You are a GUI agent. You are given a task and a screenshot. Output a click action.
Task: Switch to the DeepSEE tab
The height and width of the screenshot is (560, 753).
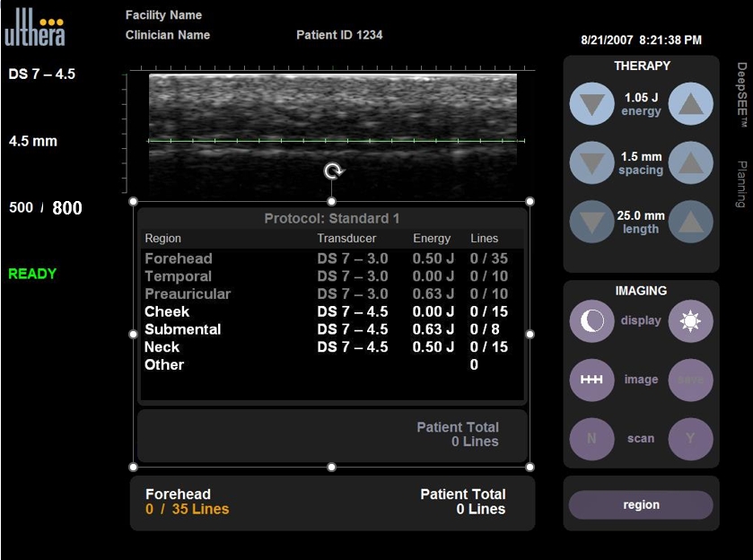[x=741, y=94]
